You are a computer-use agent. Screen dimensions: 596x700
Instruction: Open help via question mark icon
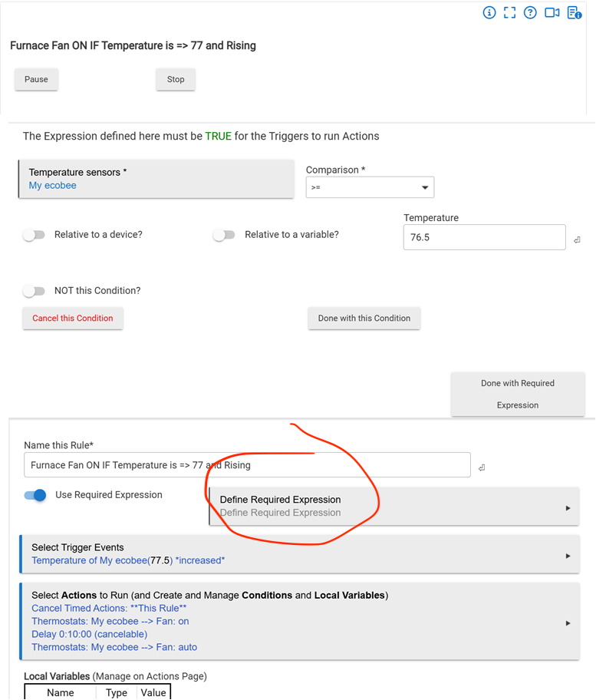tap(530, 13)
